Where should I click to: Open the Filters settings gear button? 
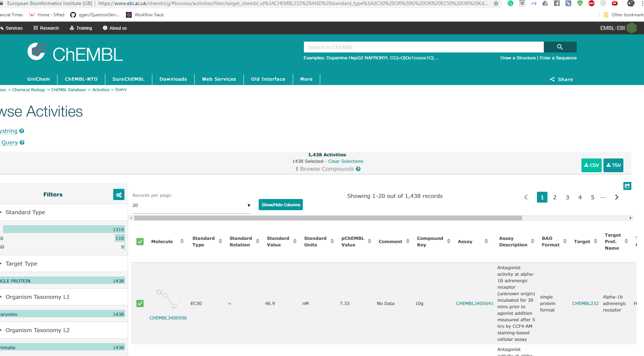pos(119,195)
